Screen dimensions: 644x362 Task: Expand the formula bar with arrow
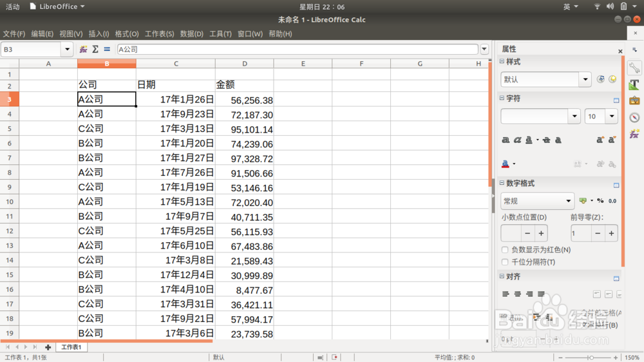click(x=484, y=50)
